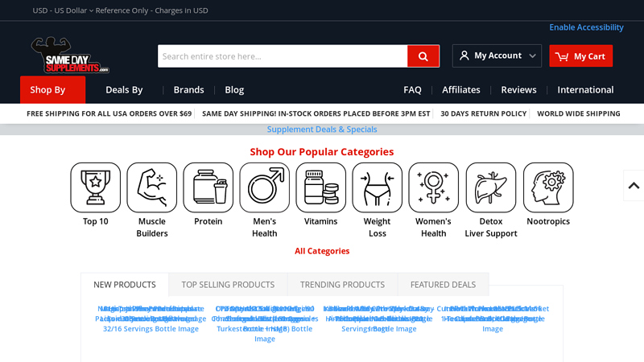Open the Shop By menu

pos(52,89)
